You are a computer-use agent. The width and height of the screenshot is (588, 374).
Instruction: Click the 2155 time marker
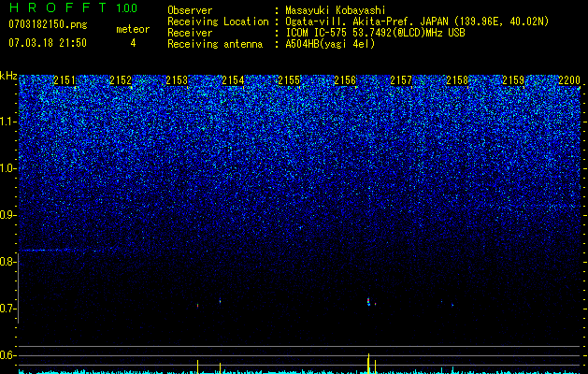[289, 80]
